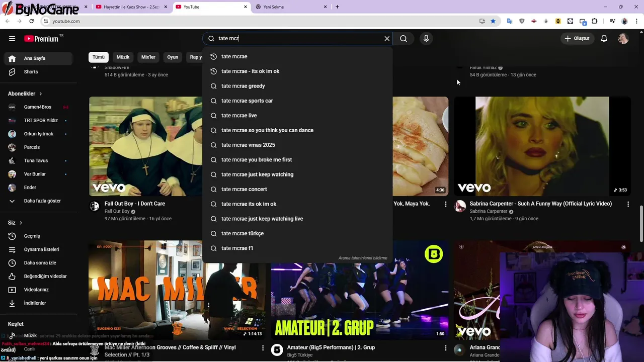This screenshot has height=362, width=644.
Task: Choose suggestion 'tate mcrae you broke me first'
Action: pyautogui.click(x=297, y=159)
